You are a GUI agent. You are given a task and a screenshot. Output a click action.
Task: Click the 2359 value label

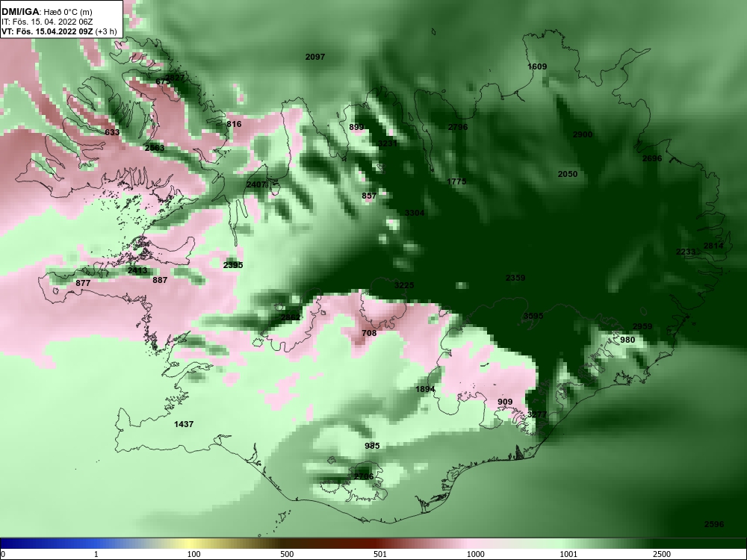(x=515, y=277)
